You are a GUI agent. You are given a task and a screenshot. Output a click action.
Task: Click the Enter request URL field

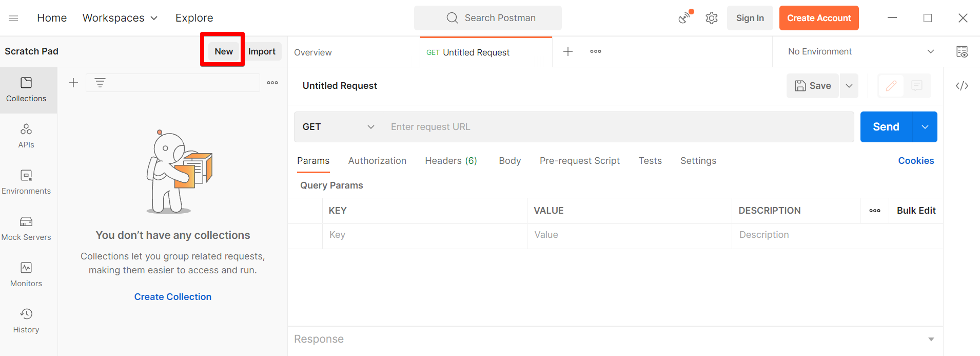pyautogui.click(x=618, y=127)
